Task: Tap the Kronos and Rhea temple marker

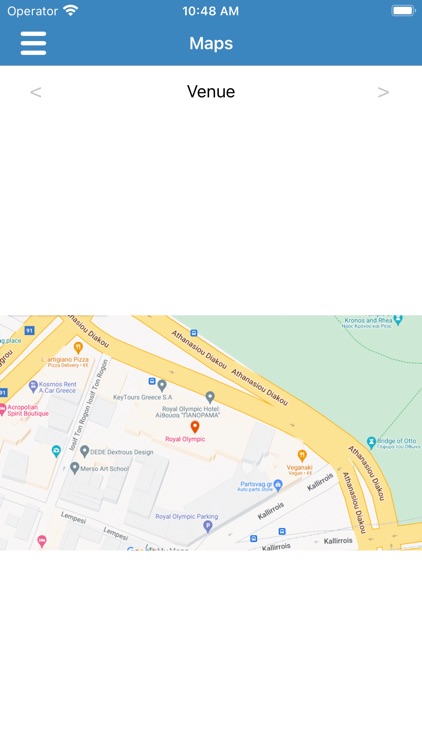Action: pyautogui.click(x=398, y=320)
